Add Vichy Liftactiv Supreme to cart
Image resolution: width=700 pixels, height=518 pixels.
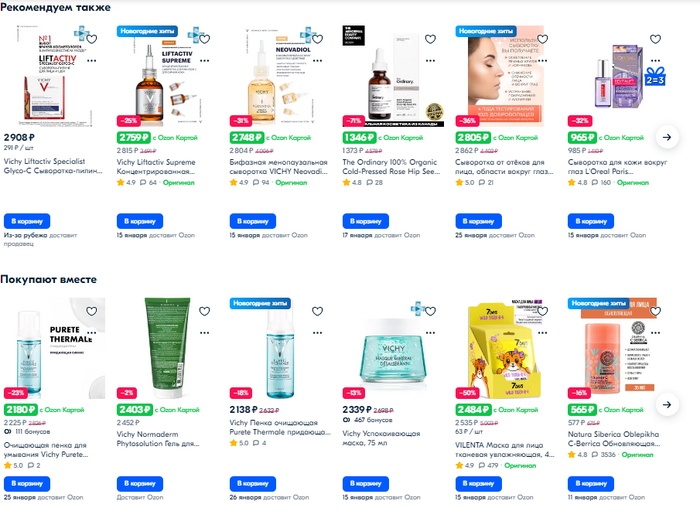coord(140,221)
